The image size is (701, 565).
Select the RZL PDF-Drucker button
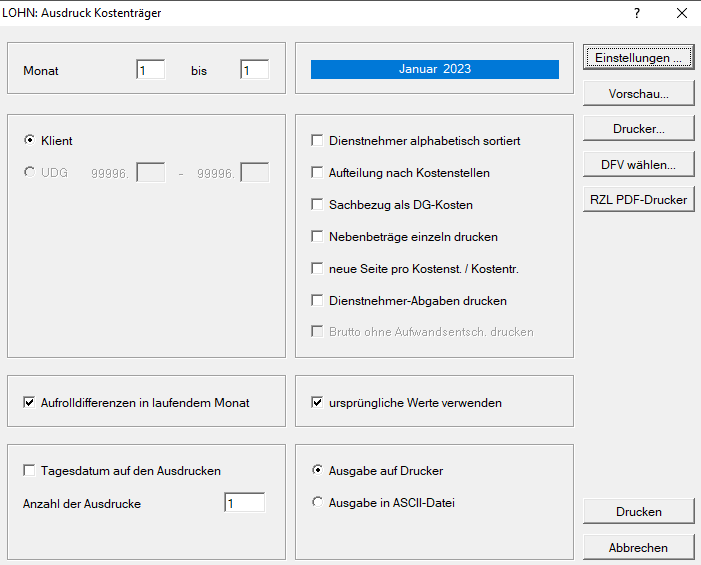pos(638,199)
